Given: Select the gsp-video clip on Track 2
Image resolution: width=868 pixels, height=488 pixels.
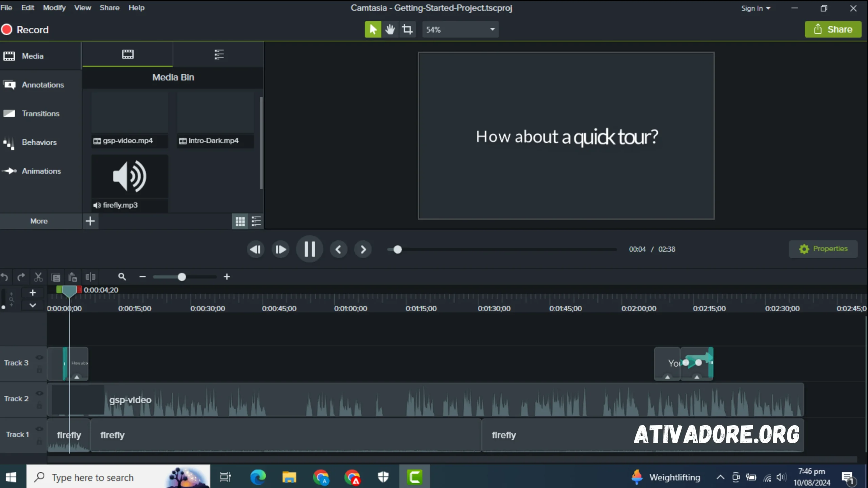Looking at the screenshot, I should coord(426,399).
